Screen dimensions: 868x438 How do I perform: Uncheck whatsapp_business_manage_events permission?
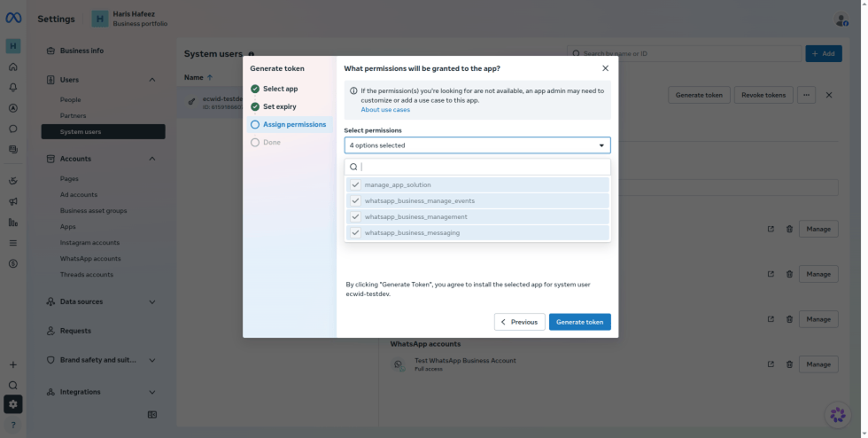355,200
